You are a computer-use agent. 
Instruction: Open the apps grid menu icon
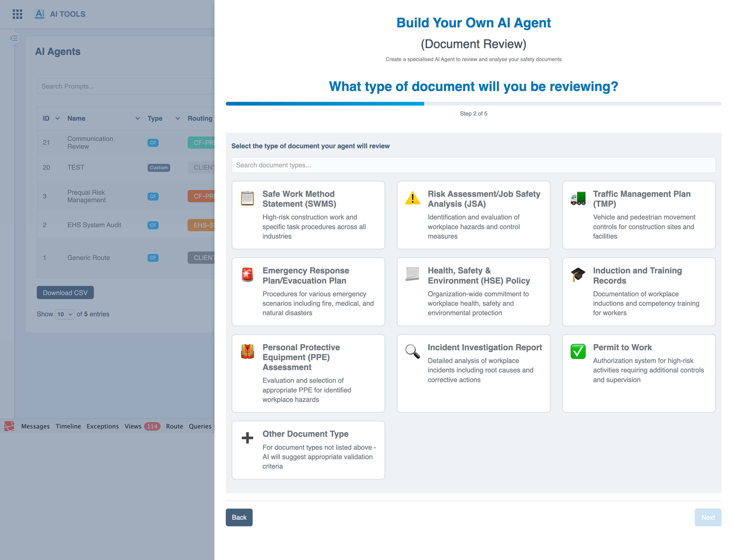[x=17, y=14]
